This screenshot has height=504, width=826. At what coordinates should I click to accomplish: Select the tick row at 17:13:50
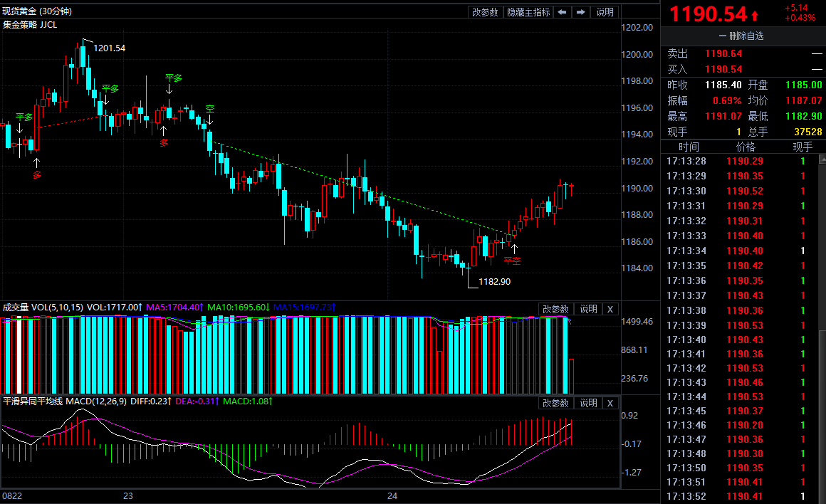pos(740,468)
